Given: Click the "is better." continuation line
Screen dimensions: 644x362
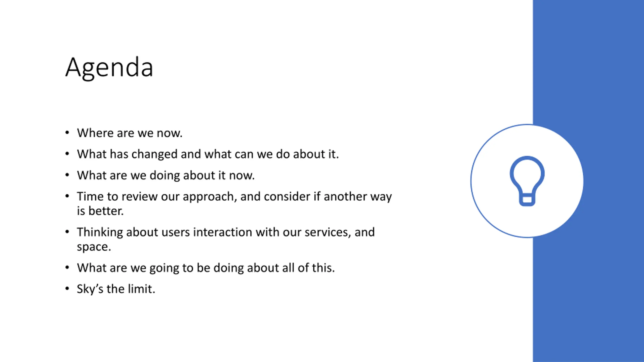Looking at the screenshot, I should coord(100,211).
